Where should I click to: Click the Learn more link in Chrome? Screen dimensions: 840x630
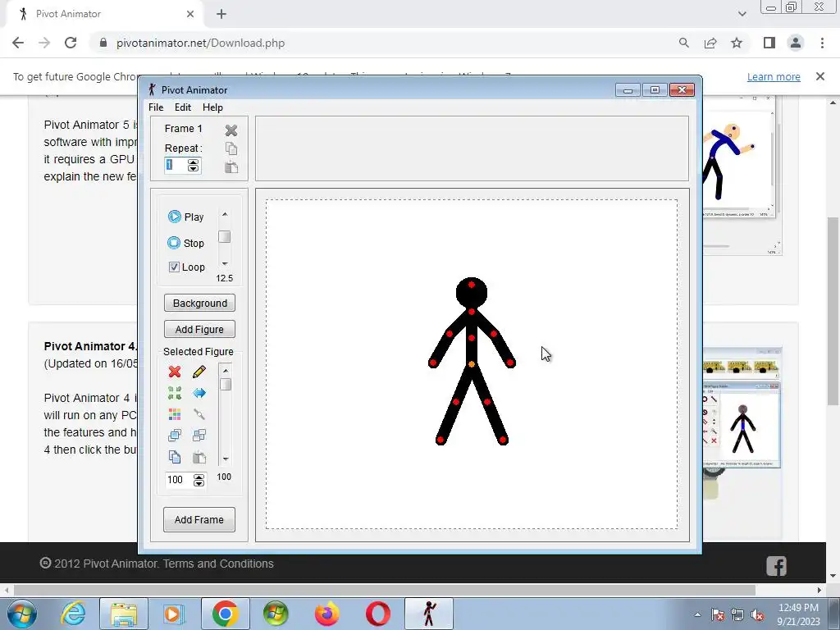(774, 76)
